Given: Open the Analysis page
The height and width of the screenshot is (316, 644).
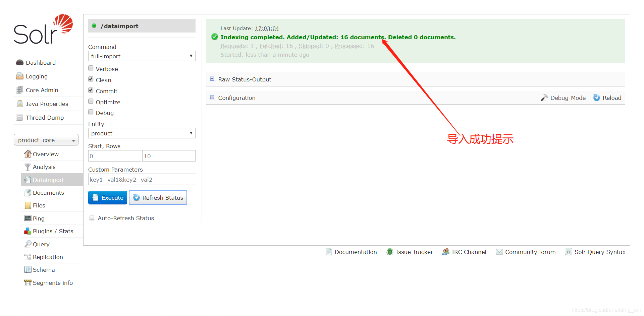Looking at the screenshot, I should click(x=44, y=167).
